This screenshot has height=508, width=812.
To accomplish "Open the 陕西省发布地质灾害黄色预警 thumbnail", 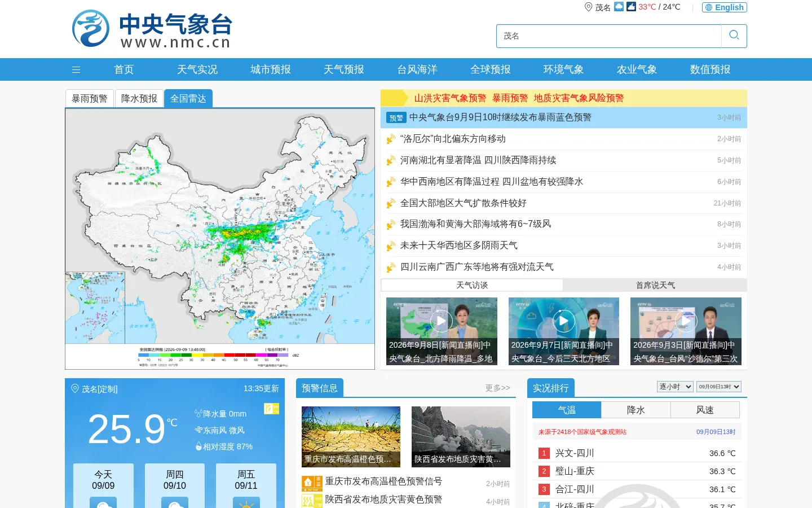I will click(461, 437).
